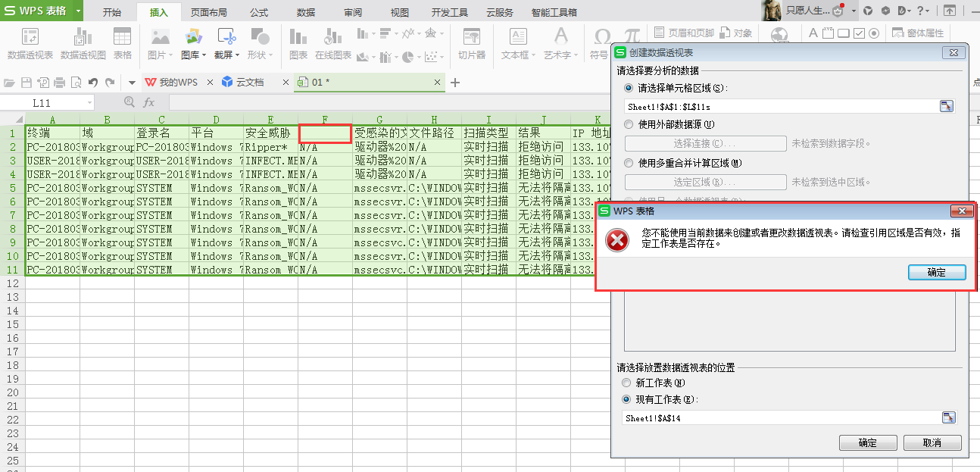
Task: Click the range picker icon beside Sheet1!$A$1:$L$11s
Action: [947, 106]
